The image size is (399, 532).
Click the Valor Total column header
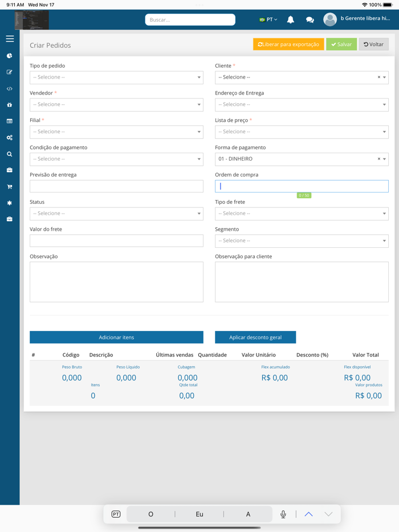click(365, 355)
